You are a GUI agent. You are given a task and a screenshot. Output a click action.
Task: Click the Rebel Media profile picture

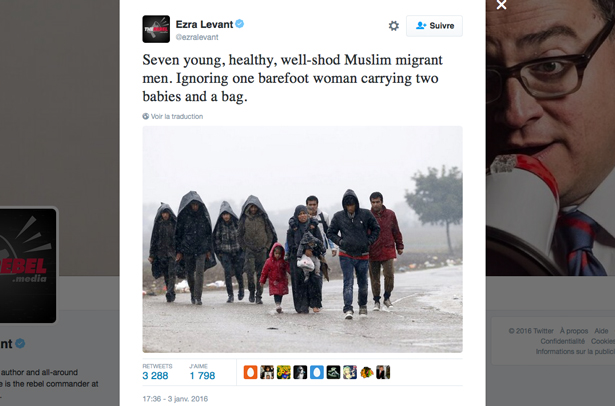[27, 266]
